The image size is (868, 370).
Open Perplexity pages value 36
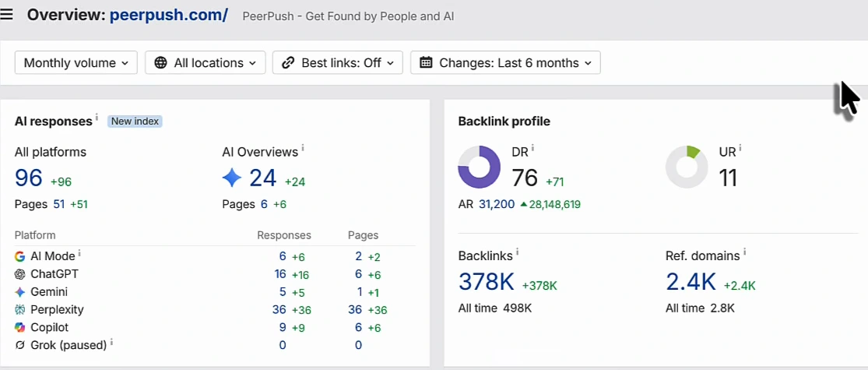[355, 309]
